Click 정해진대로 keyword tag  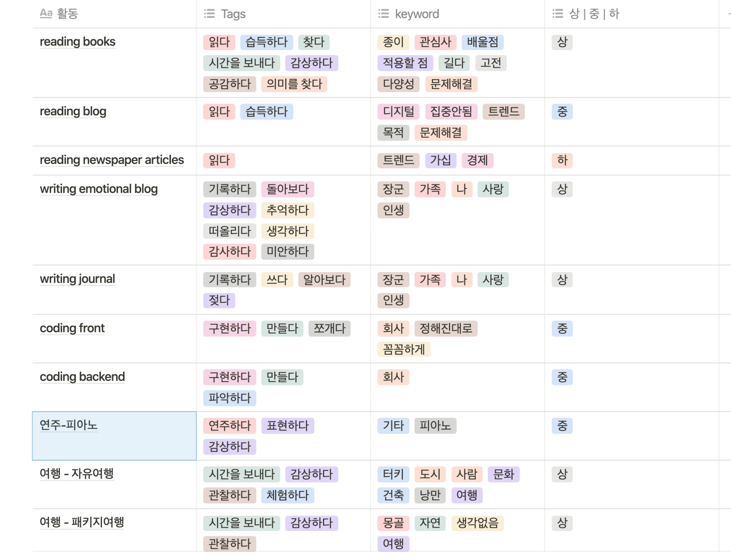click(x=446, y=329)
